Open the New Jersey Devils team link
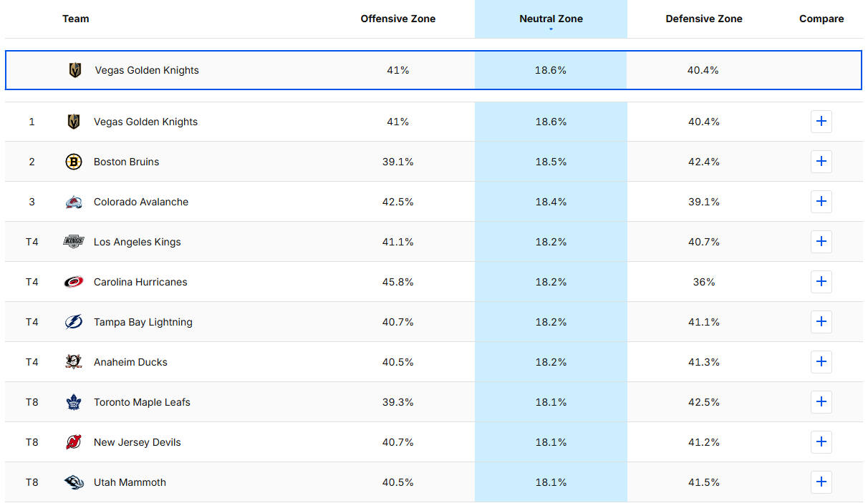The height and width of the screenshot is (503, 868). [137, 442]
